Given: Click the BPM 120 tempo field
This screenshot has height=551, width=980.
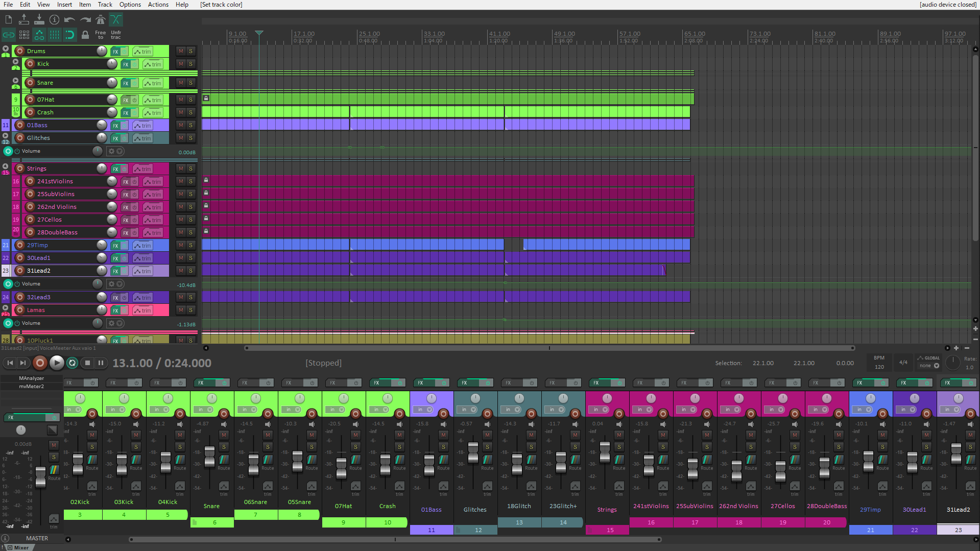Looking at the screenshot, I should pos(879,363).
